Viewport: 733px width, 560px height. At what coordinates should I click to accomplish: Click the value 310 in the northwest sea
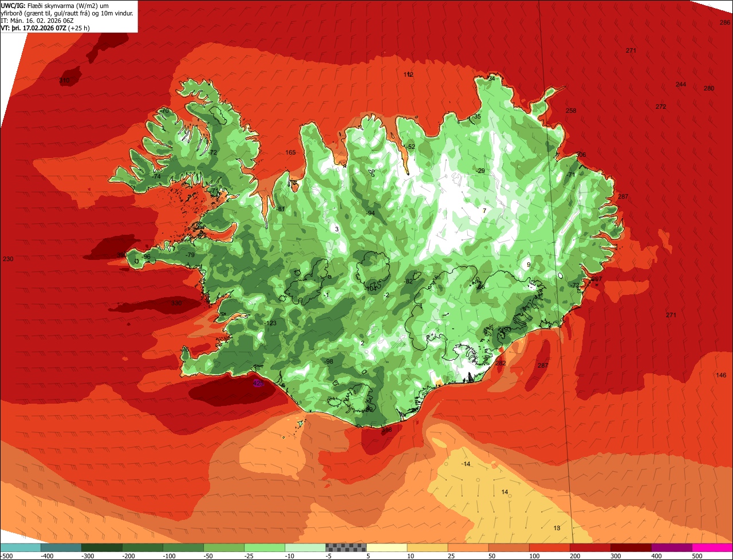pyautogui.click(x=64, y=80)
